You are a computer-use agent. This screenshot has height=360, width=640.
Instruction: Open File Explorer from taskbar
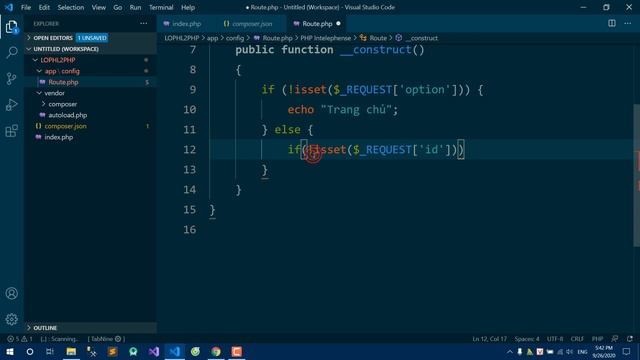click(x=71, y=351)
